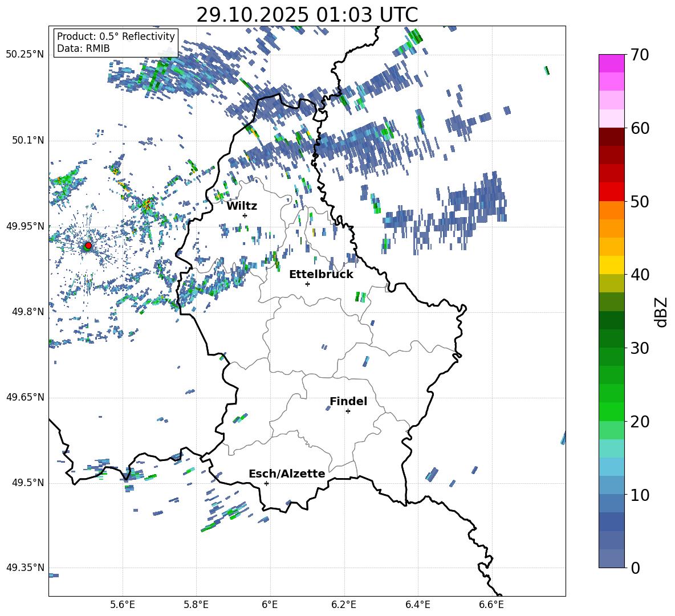The height and width of the screenshot is (616, 675).
Task: Click the 10 colorbar tick label
Action: (639, 495)
